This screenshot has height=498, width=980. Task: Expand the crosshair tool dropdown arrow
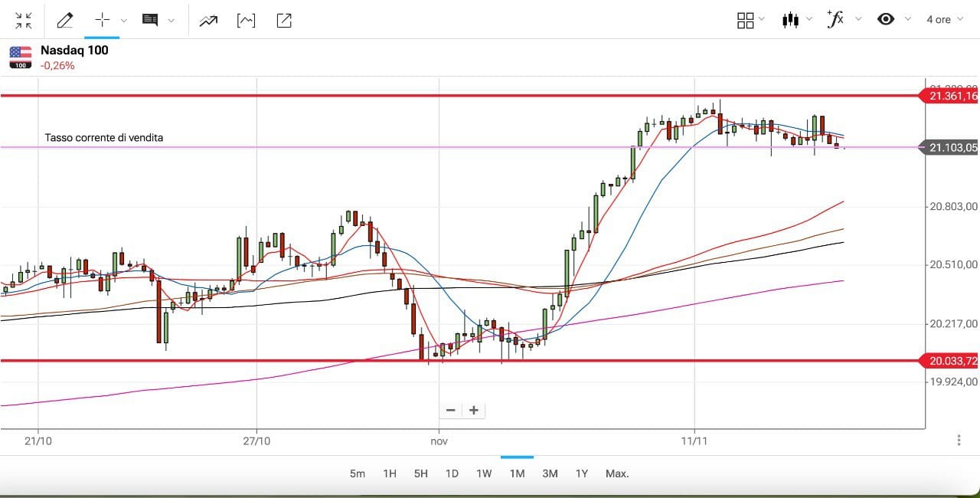tap(124, 21)
